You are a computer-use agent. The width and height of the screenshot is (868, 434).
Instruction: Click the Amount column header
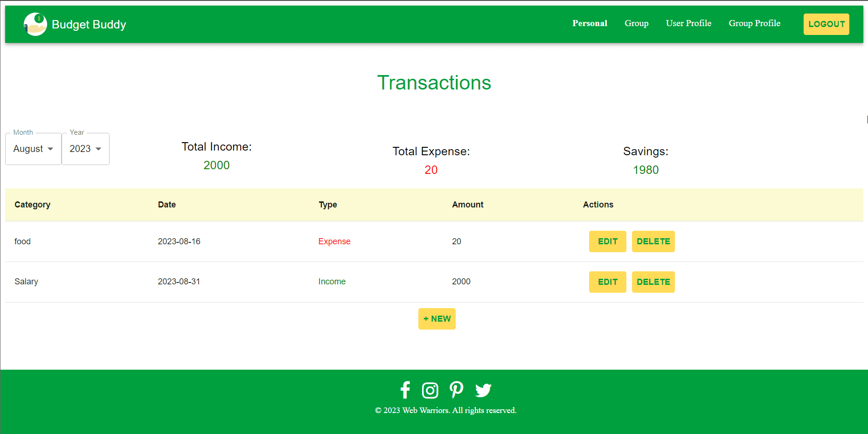point(467,205)
